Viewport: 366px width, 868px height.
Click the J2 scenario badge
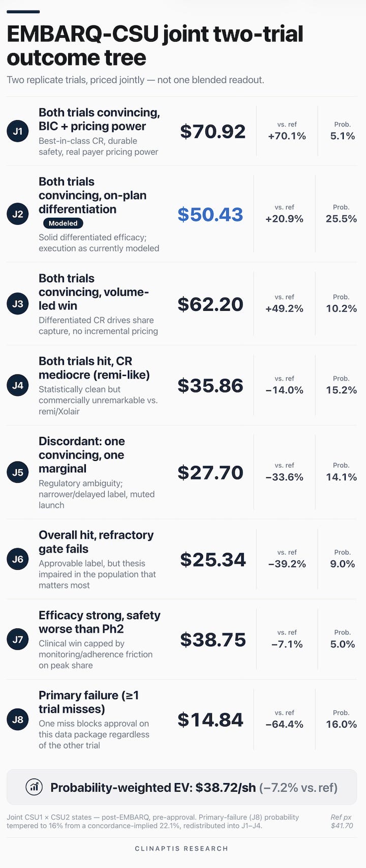18,214
